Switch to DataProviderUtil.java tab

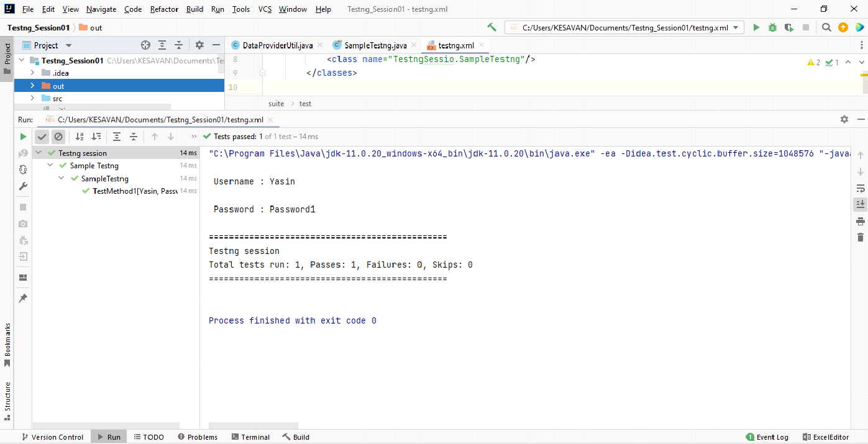pyautogui.click(x=276, y=45)
